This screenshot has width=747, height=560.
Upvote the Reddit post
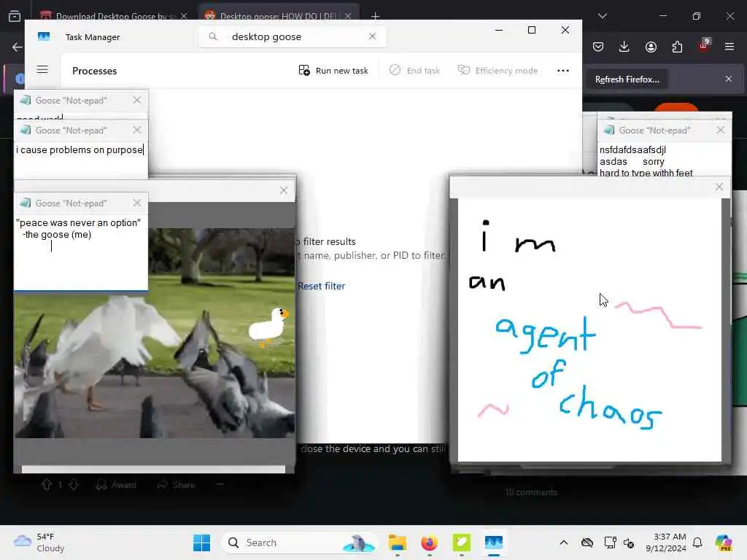click(x=47, y=485)
